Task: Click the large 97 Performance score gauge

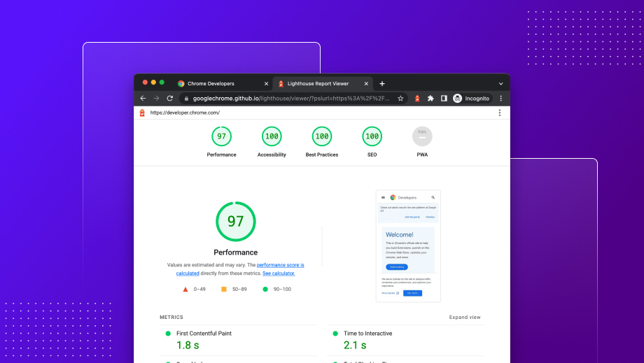Action: click(236, 222)
